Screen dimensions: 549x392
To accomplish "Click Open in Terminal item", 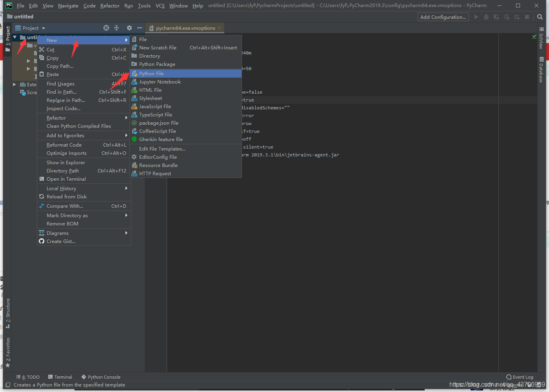I will [83, 179].
